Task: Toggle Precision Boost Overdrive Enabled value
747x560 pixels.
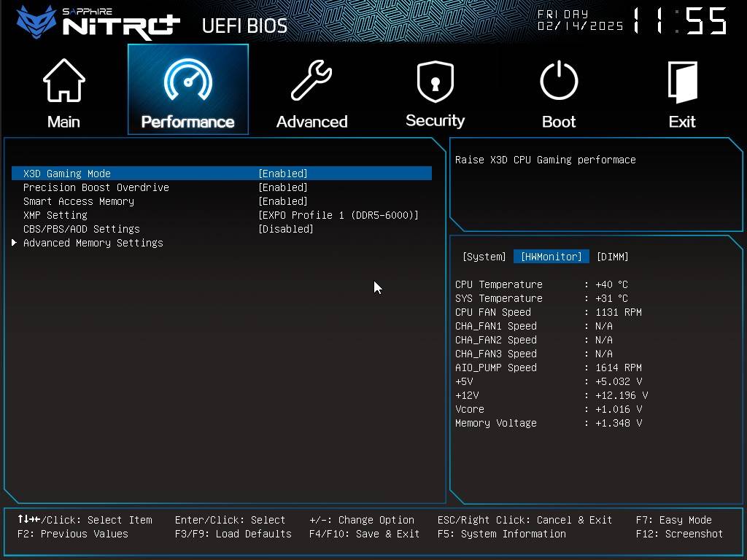Action: [x=283, y=187]
